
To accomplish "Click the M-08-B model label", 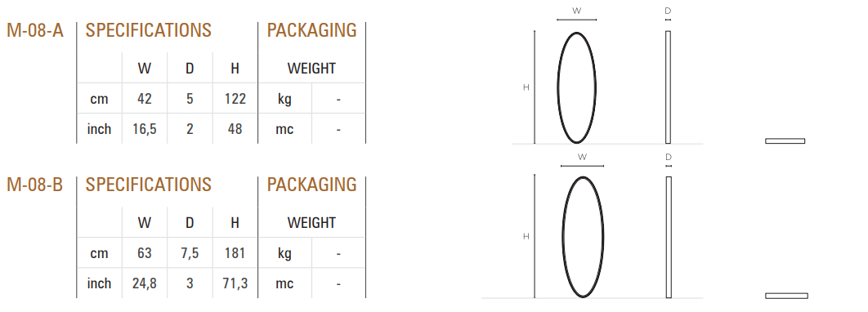I will click(x=35, y=185).
